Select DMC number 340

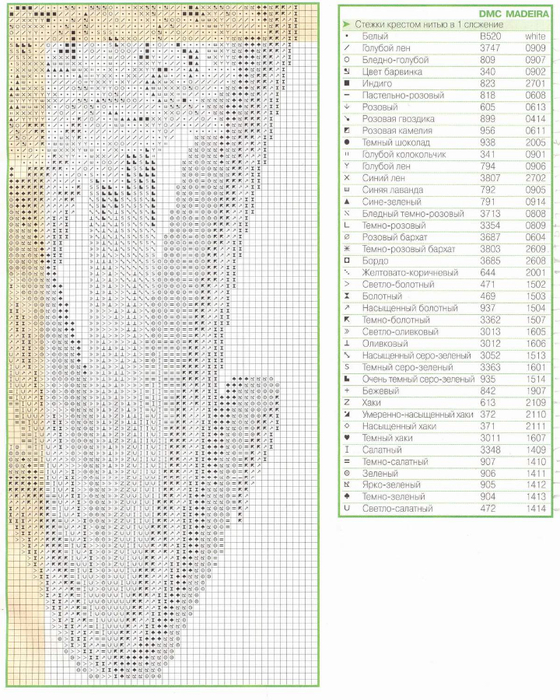(488, 71)
